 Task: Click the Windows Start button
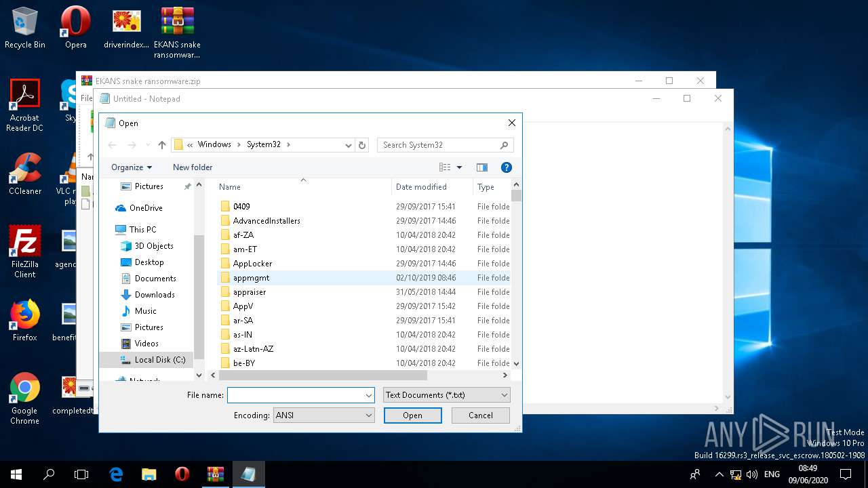click(x=16, y=474)
